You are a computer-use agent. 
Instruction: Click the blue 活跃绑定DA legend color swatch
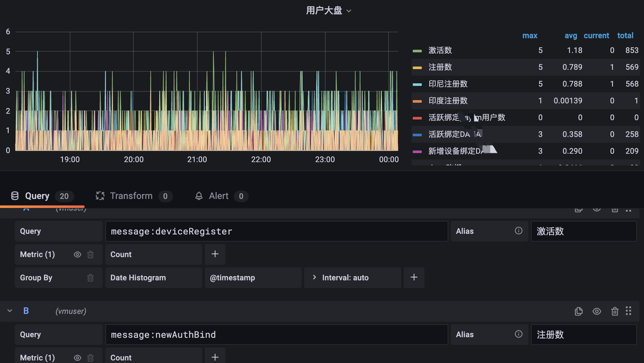tap(417, 135)
